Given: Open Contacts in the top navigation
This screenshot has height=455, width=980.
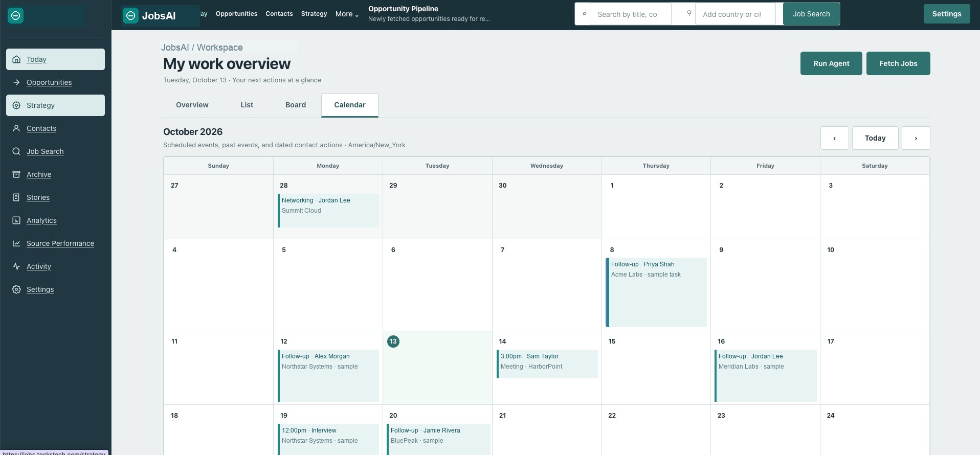Looking at the screenshot, I should pyautogui.click(x=279, y=14).
